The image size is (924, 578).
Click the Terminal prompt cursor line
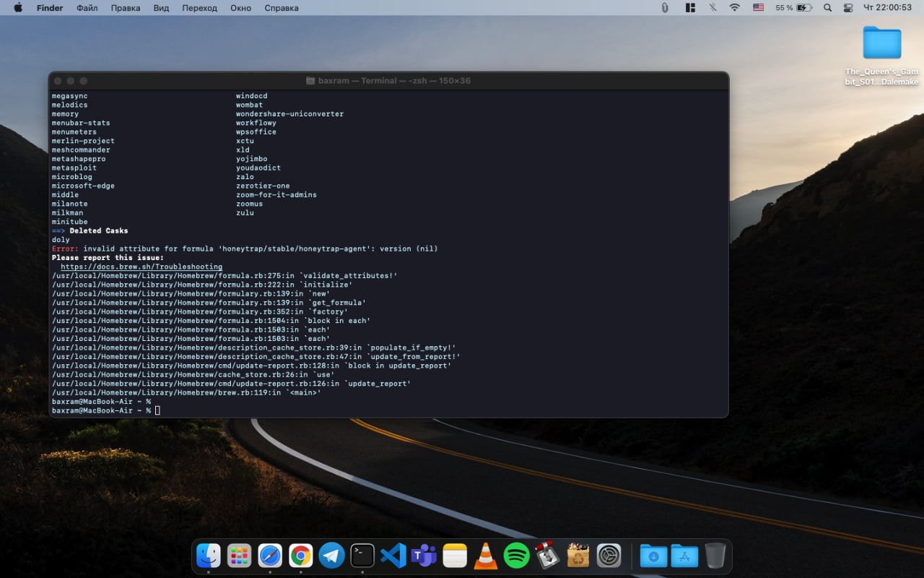106,410
